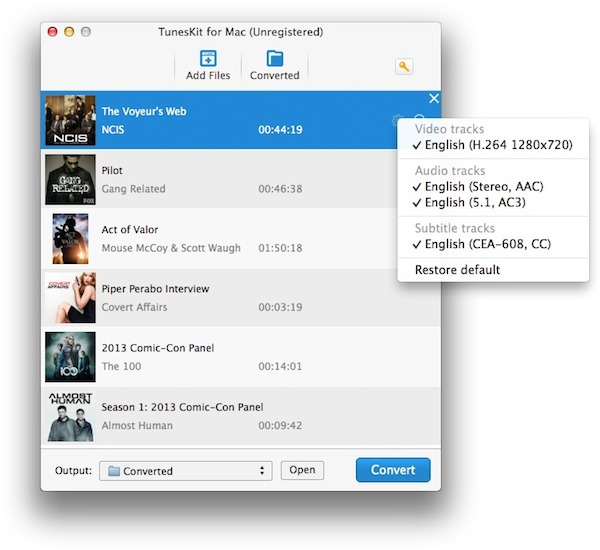Click the key registration icon
Viewport: 600px width, 550px height.
click(x=404, y=67)
